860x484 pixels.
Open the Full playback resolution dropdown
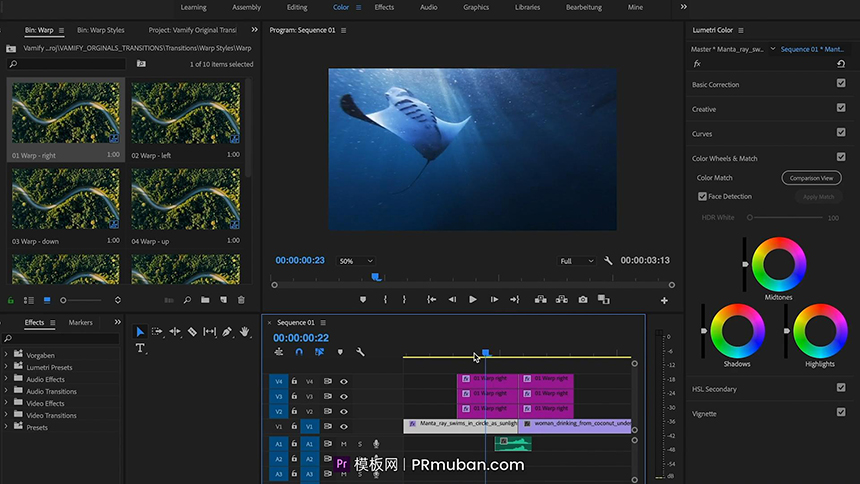(576, 261)
